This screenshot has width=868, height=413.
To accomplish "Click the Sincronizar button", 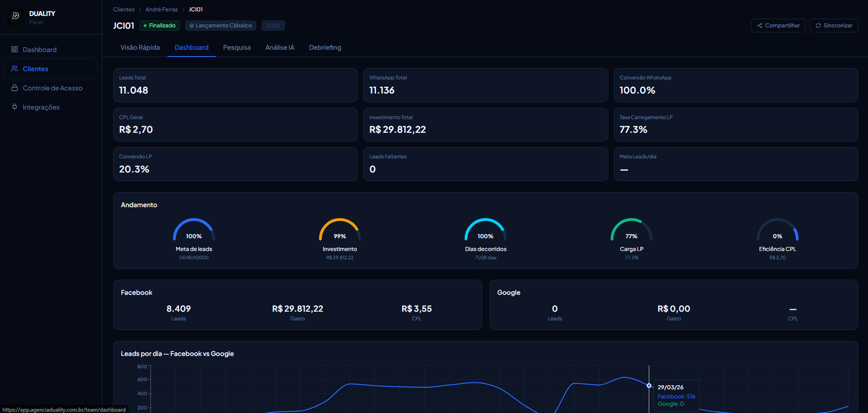I will click(834, 26).
